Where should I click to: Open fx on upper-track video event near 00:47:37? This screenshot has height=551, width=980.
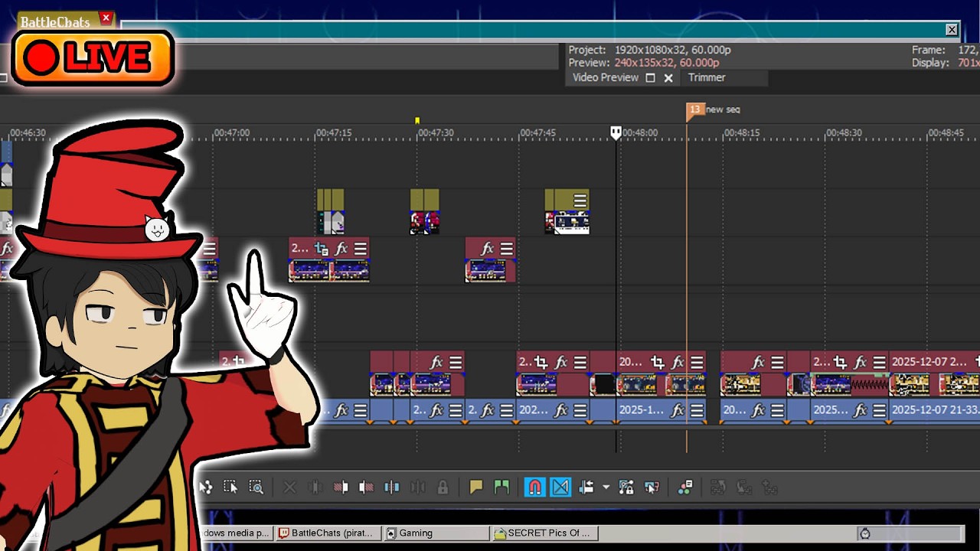(x=487, y=249)
